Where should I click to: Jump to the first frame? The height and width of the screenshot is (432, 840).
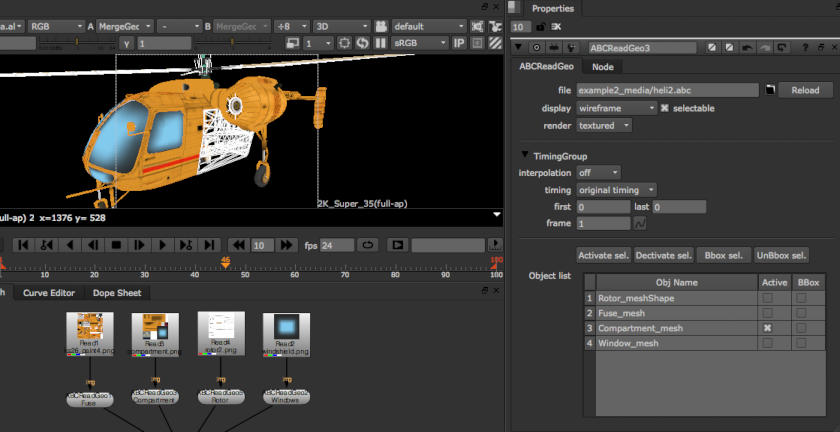[x=21, y=245]
